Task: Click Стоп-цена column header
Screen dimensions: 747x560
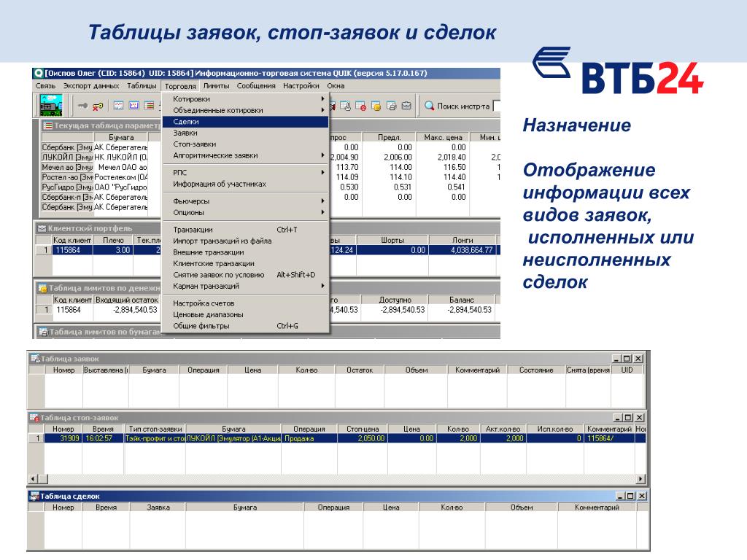Action: point(363,429)
